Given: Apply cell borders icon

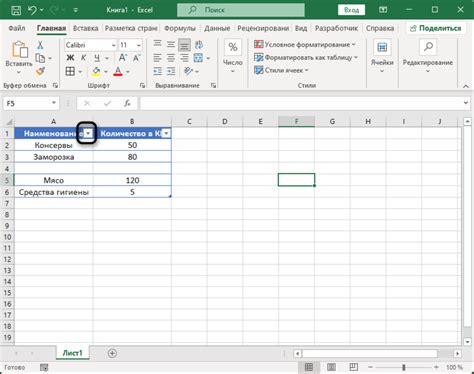Looking at the screenshot, I should pyautogui.click(x=70, y=71).
